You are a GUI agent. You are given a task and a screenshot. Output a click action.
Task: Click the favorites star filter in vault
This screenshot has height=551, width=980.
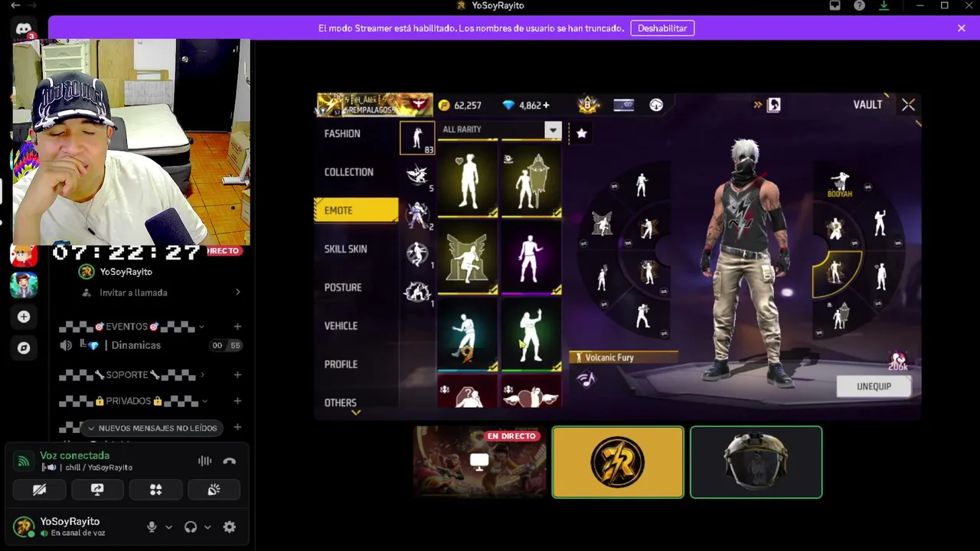tap(581, 133)
